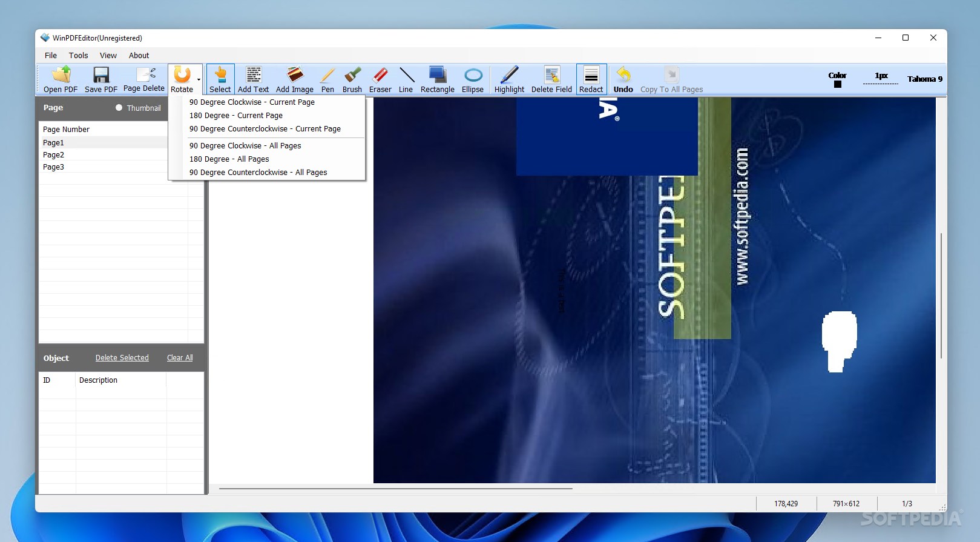Undo the last action
980x542 pixels.
[x=623, y=79]
